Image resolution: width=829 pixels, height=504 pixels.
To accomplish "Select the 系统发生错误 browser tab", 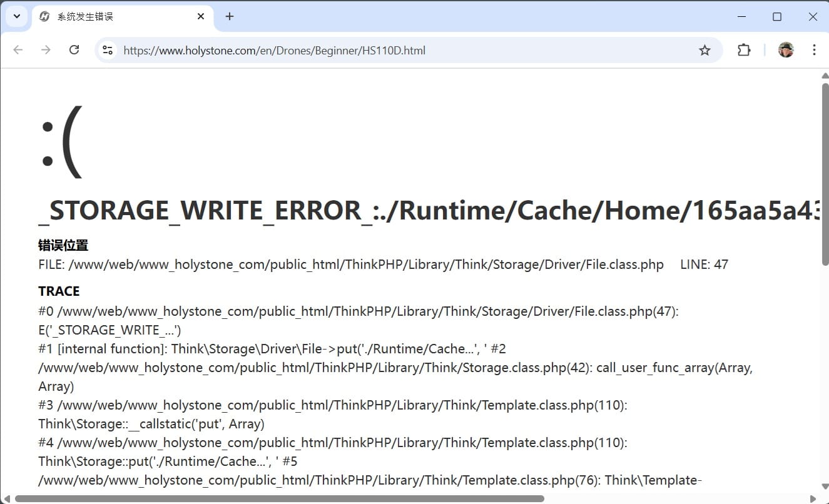I will (x=122, y=17).
